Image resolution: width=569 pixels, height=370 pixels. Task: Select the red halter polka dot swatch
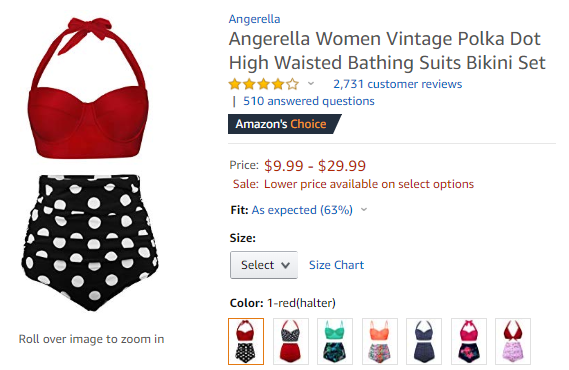(x=246, y=341)
